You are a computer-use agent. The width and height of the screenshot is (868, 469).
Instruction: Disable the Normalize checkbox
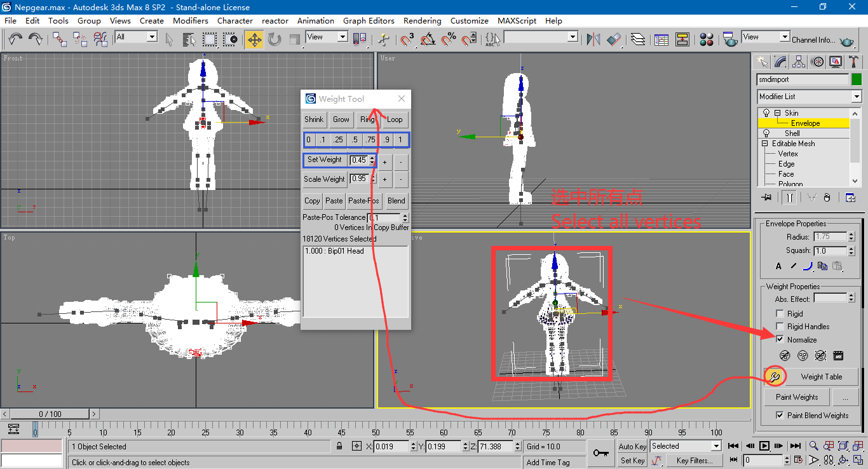pyautogui.click(x=780, y=339)
